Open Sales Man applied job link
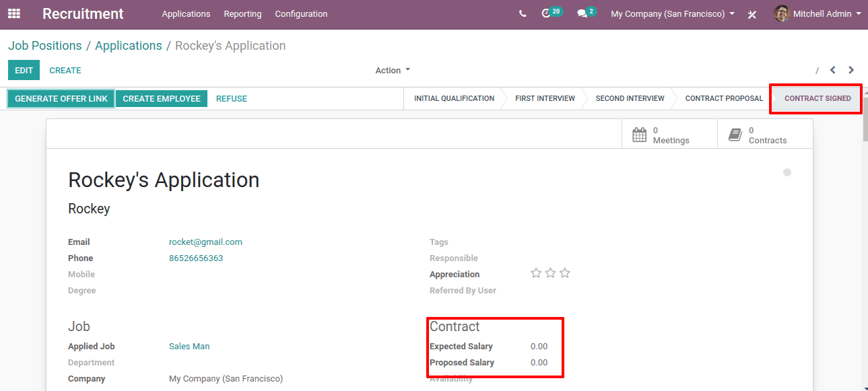Screen dimensions: 868x391 tap(189, 347)
